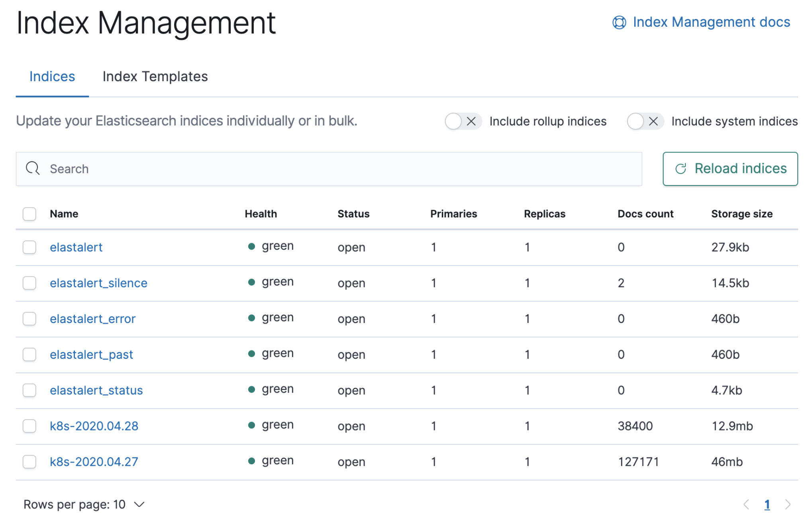Screen dimensions: 812x524
Task: Select all indices with header checkbox
Action: coord(29,214)
